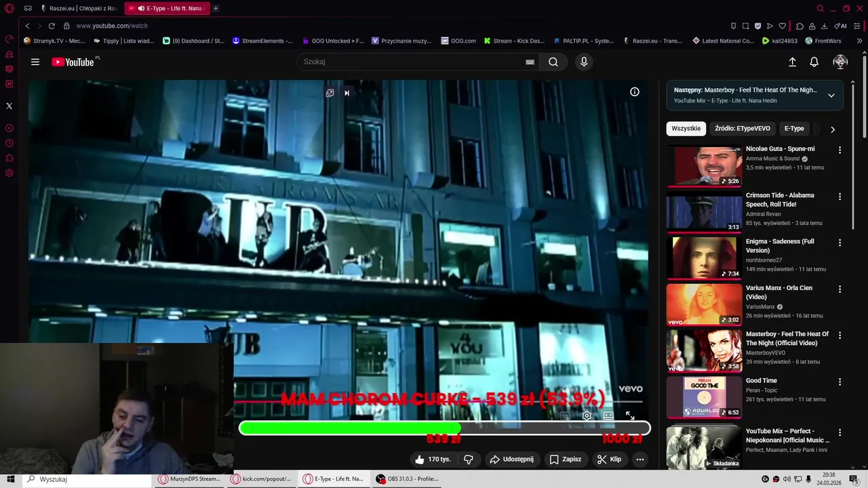This screenshot has height=488, width=868.
Task: Open Opera easy setup sliders icon
Action: (857, 26)
